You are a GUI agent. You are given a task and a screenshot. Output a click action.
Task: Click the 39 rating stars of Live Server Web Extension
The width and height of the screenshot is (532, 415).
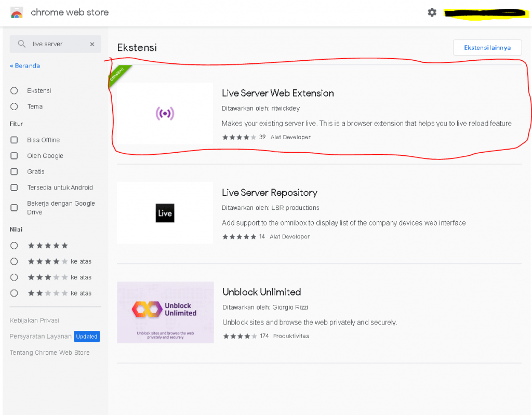239,137
